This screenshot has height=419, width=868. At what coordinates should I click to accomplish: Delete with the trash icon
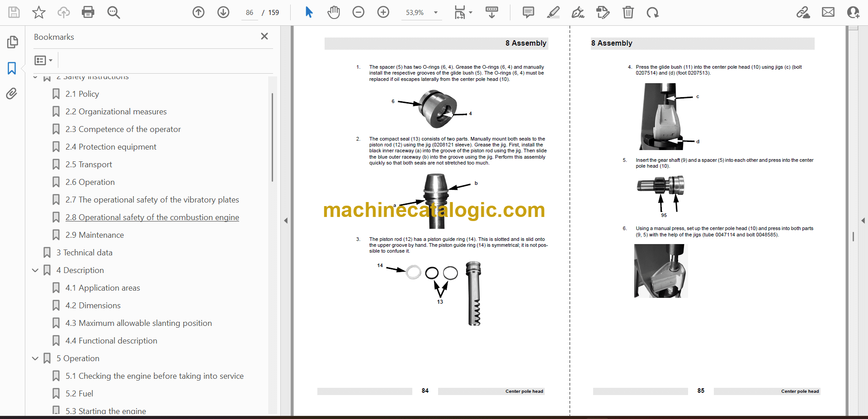click(x=628, y=12)
